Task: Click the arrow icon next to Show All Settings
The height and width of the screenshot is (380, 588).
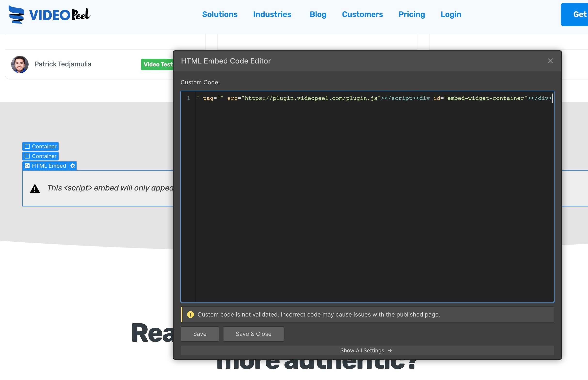Action: (x=389, y=351)
